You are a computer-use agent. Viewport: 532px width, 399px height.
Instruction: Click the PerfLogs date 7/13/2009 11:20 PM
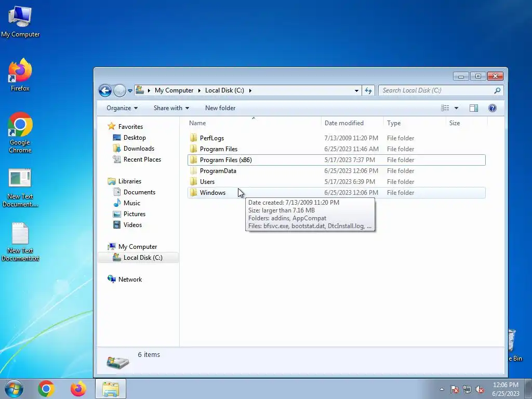(x=351, y=138)
